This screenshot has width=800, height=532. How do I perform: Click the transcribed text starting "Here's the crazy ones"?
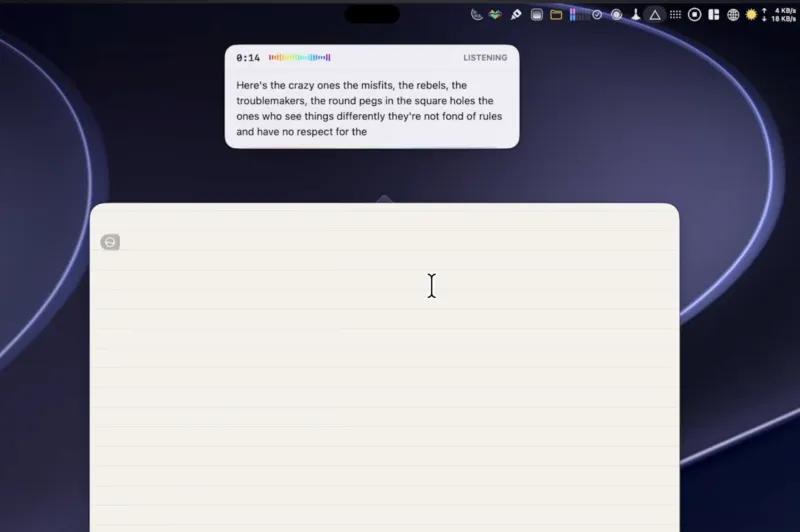[369, 108]
